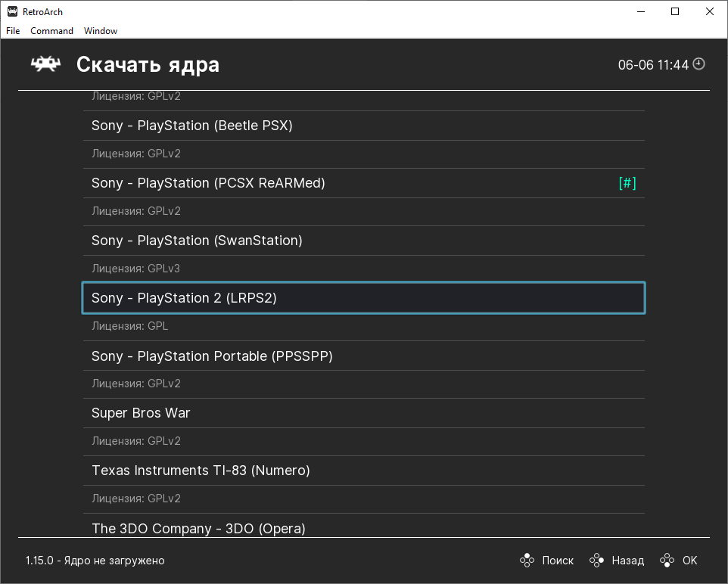
Task: Download Sony - PlayStation 2 (LRPS2) core
Action: pos(364,298)
